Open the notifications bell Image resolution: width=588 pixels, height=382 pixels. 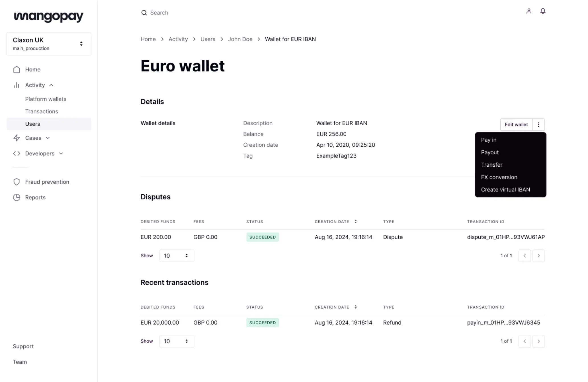pyautogui.click(x=543, y=11)
